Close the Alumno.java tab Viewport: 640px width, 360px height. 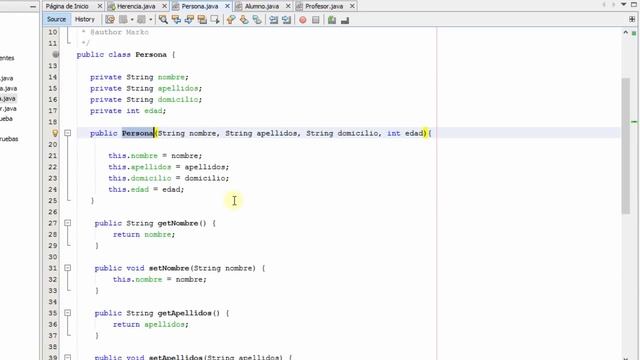tap(288, 6)
